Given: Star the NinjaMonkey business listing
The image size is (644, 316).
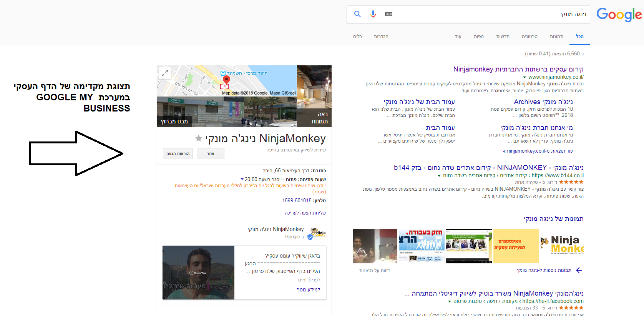Looking at the screenshot, I should point(198,138).
